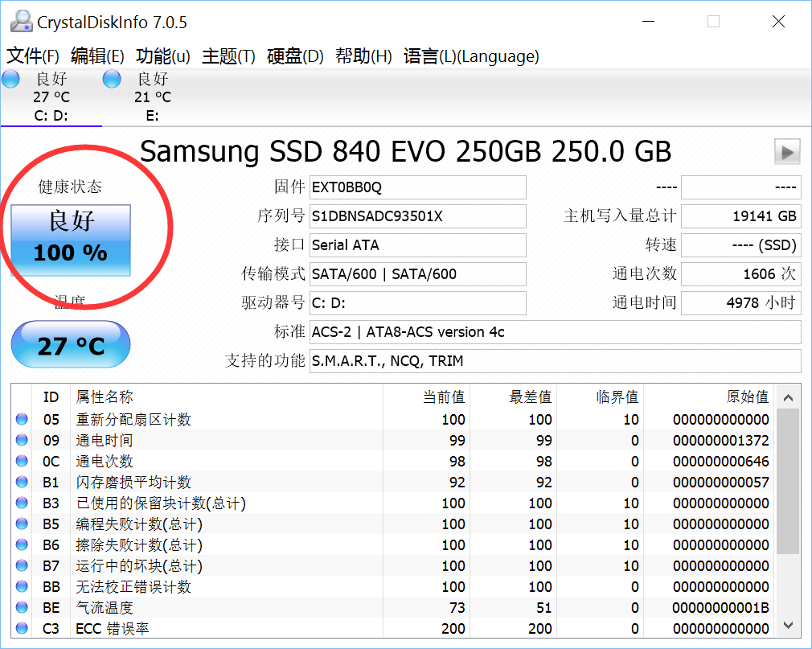Click the status orb for drive E:
Screen dimensions: 812x649
click(112, 79)
